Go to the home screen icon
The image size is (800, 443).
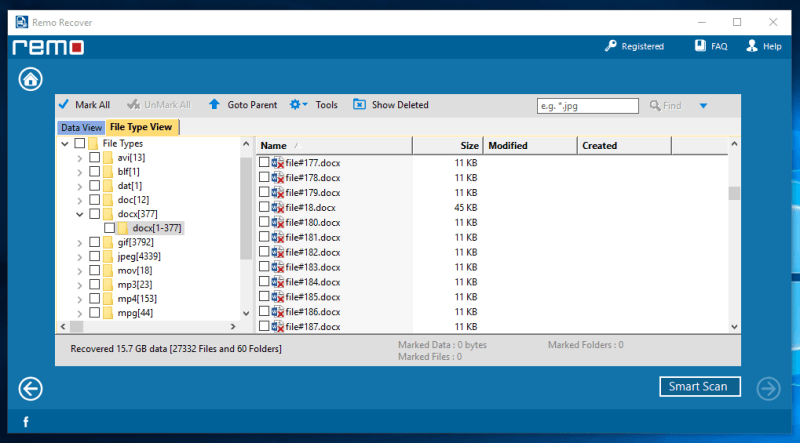pos(31,79)
